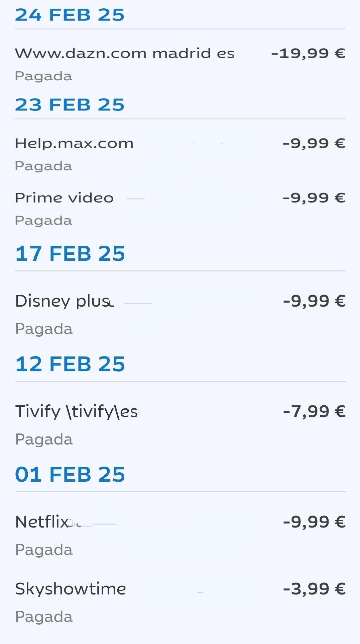Click the 01 FEB 25 date header

[70, 475]
